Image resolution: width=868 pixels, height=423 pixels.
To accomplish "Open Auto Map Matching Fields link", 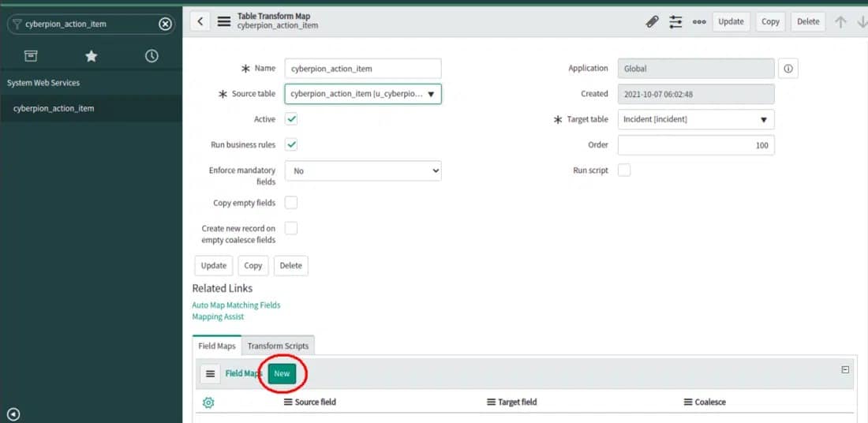I will (237, 305).
